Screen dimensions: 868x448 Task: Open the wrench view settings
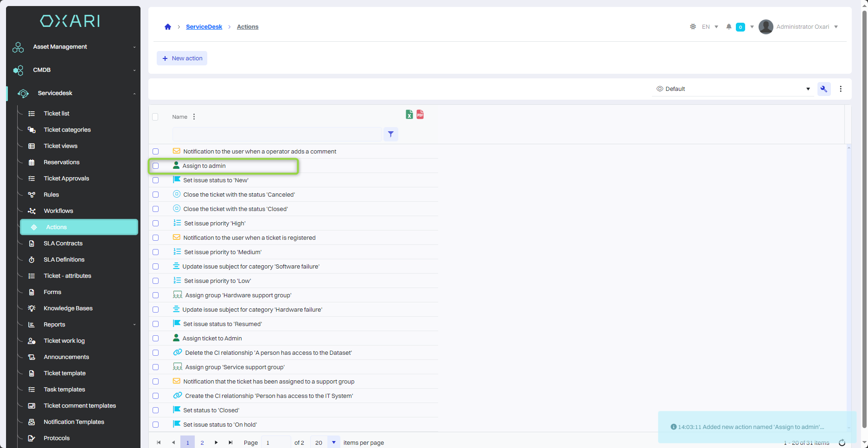(x=824, y=89)
